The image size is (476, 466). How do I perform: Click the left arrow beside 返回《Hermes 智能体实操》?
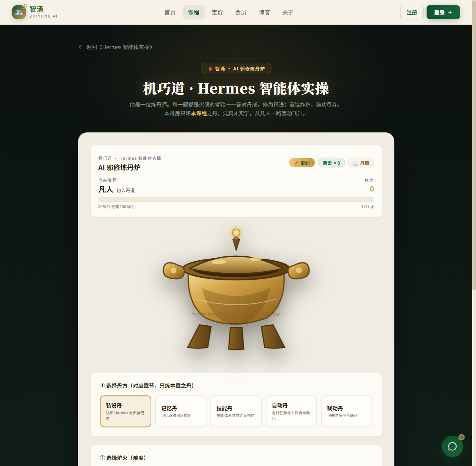pyautogui.click(x=81, y=47)
